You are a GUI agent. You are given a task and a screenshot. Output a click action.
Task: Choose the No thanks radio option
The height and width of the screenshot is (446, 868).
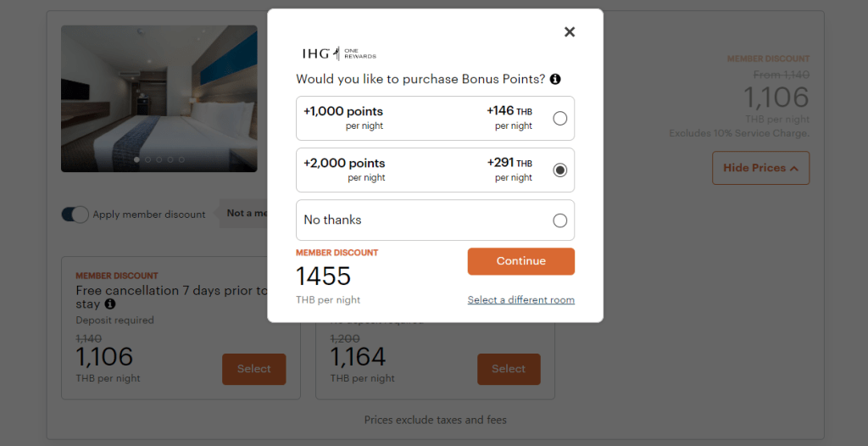[x=559, y=220]
